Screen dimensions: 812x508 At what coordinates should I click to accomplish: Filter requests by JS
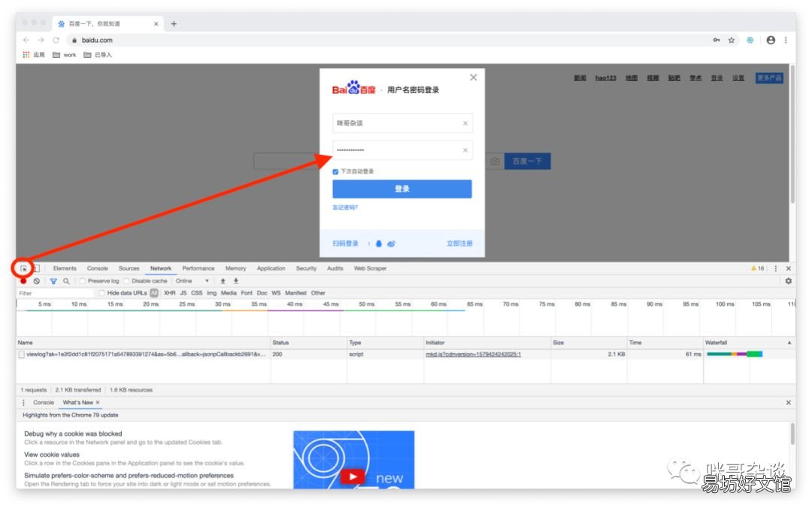pyautogui.click(x=183, y=293)
